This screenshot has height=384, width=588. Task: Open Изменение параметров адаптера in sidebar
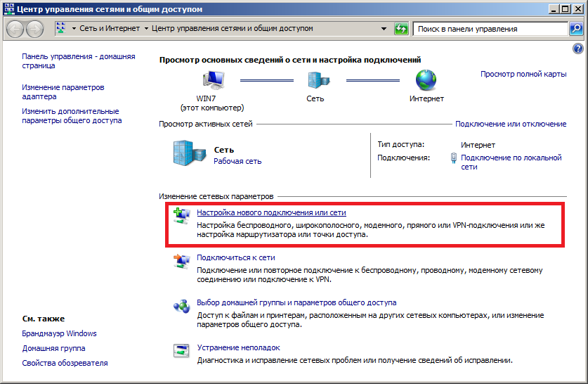tap(63, 92)
